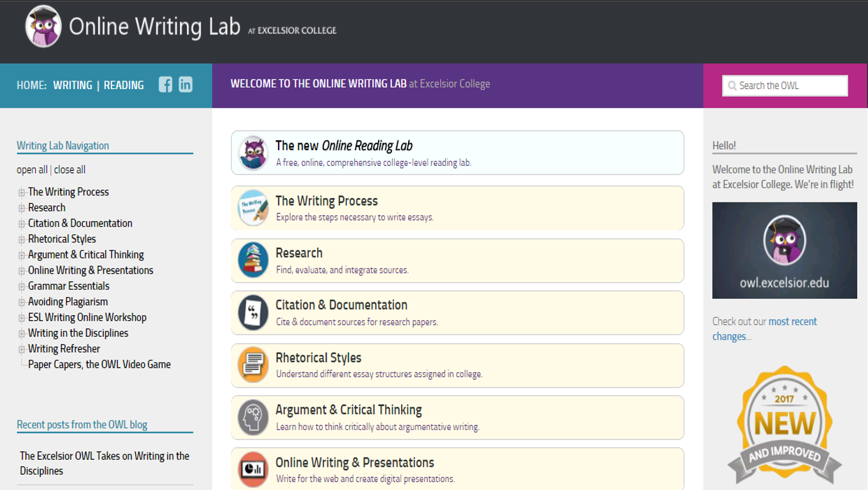Expand the Argument & Critical Thinking tree node
The width and height of the screenshot is (868, 490).
coord(22,255)
